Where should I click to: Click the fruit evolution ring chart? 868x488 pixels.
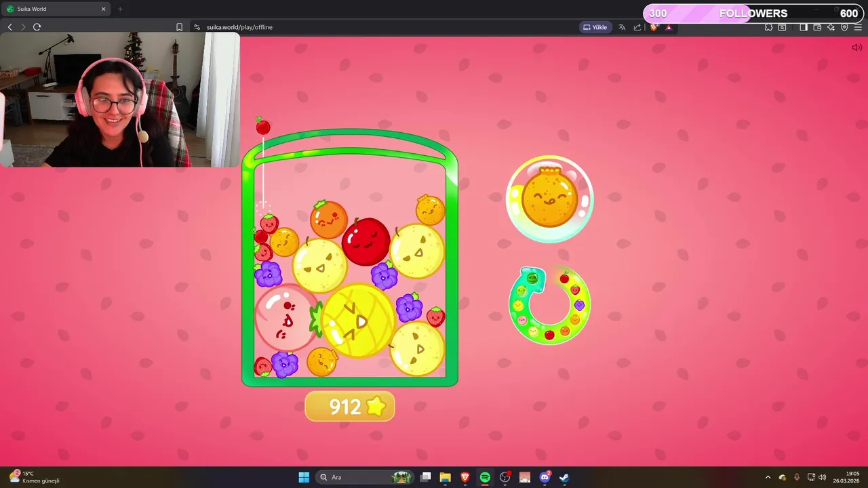click(x=550, y=306)
